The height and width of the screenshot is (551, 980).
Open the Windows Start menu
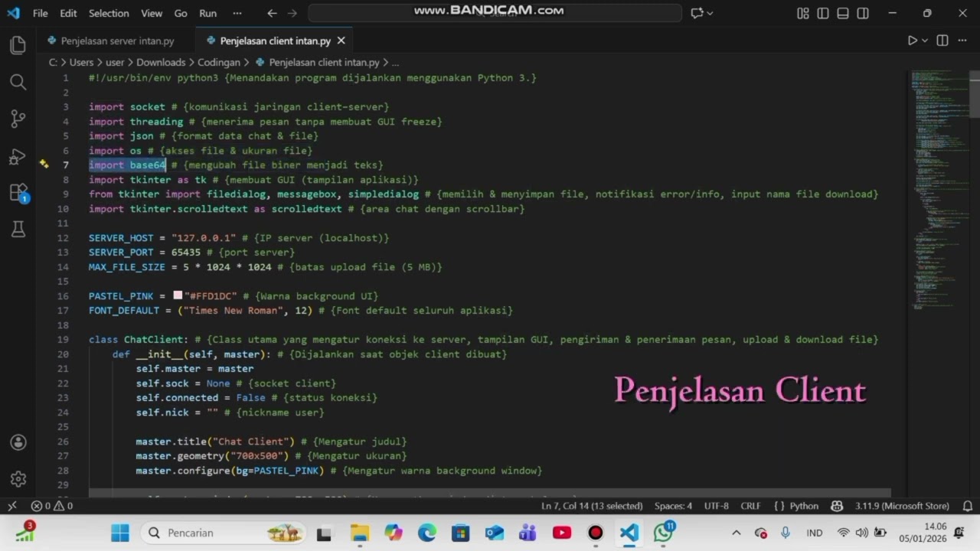[120, 533]
